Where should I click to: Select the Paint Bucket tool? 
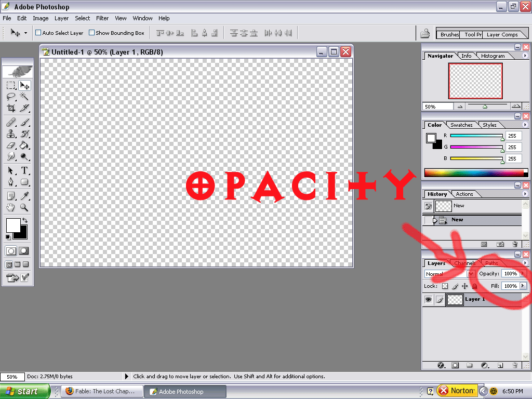coord(24,145)
